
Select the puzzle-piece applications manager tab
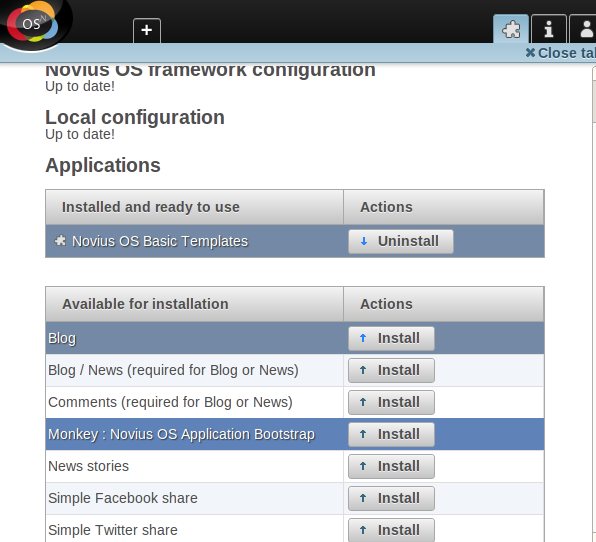click(511, 29)
